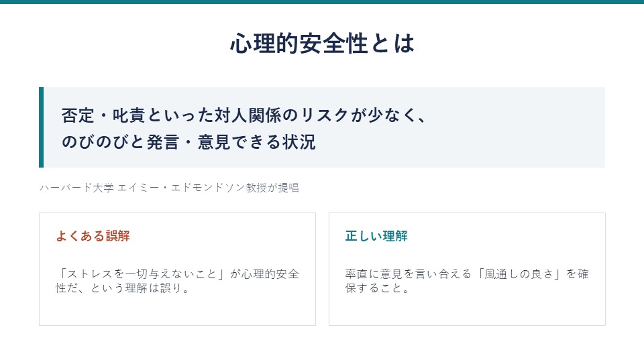The height and width of the screenshot is (362, 644).
Task: Select the left misunderstanding card box
Action: [177, 269]
